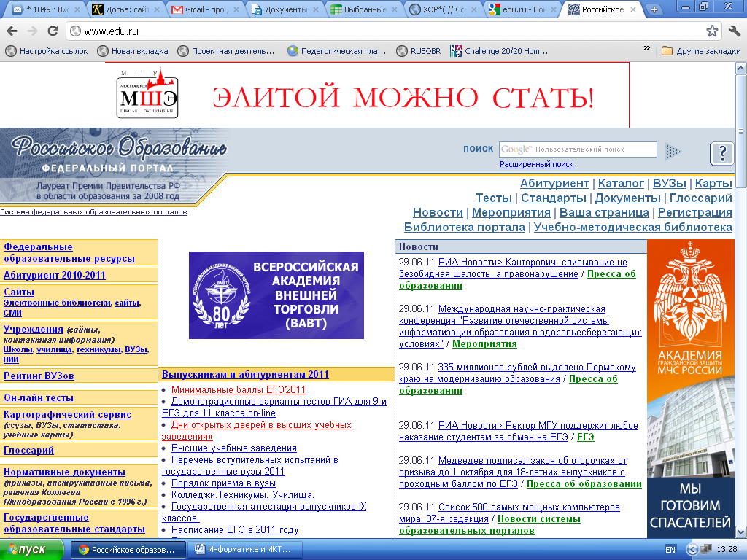Switch to the Gmail tab
Image resolution: width=747 pixels, height=560 pixels.
pyautogui.click(x=204, y=9)
